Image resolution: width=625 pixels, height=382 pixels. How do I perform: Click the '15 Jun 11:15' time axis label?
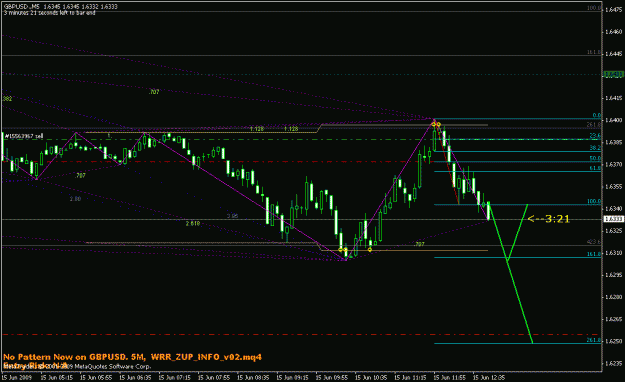411,377
